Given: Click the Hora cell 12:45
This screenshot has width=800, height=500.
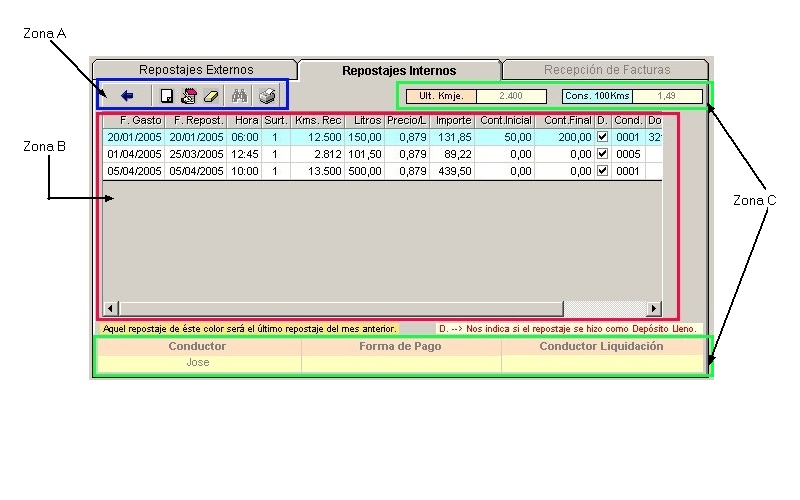Looking at the screenshot, I should (244, 154).
